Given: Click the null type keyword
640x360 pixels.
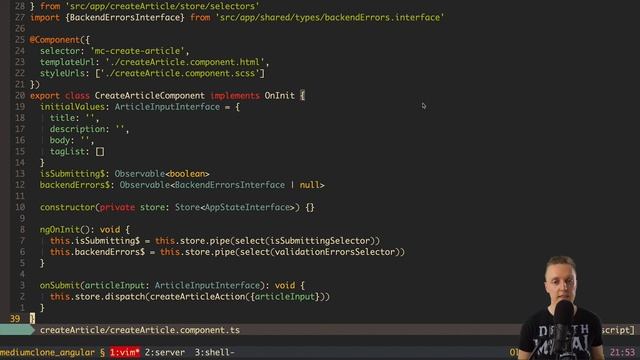Looking at the screenshot, I should [x=310, y=185].
